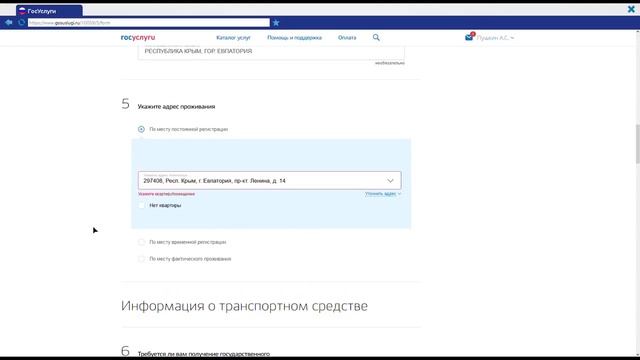The height and width of the screenshot is (360, 640).
Task: Click the page reload icon
Action: [x=22, y=22]
